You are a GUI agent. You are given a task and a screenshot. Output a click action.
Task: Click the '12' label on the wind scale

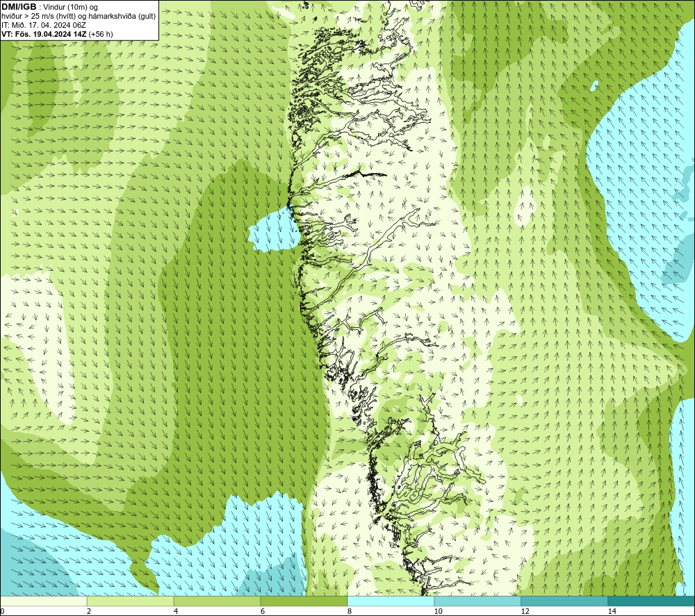click(525, 612)
